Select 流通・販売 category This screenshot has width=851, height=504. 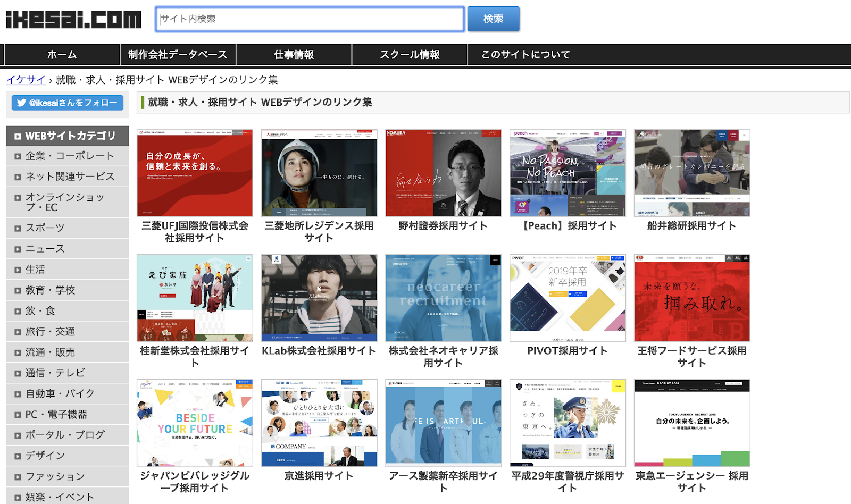tap(68, 352)
